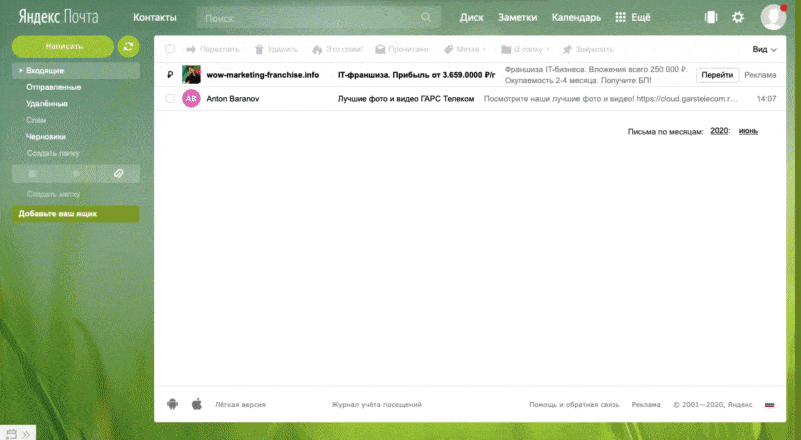Click the Создать метку link
Image resolution: width=801 pixels, height=440 pixels.
[53, 194]
